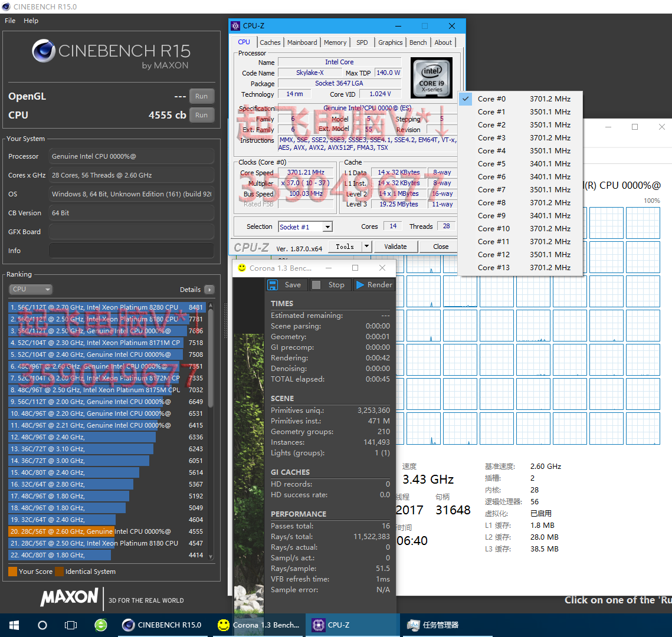Select checked Core #0 in clock menu
This screenshot has width=672, height=637.
pyautogui.click(x=521, y=99)
